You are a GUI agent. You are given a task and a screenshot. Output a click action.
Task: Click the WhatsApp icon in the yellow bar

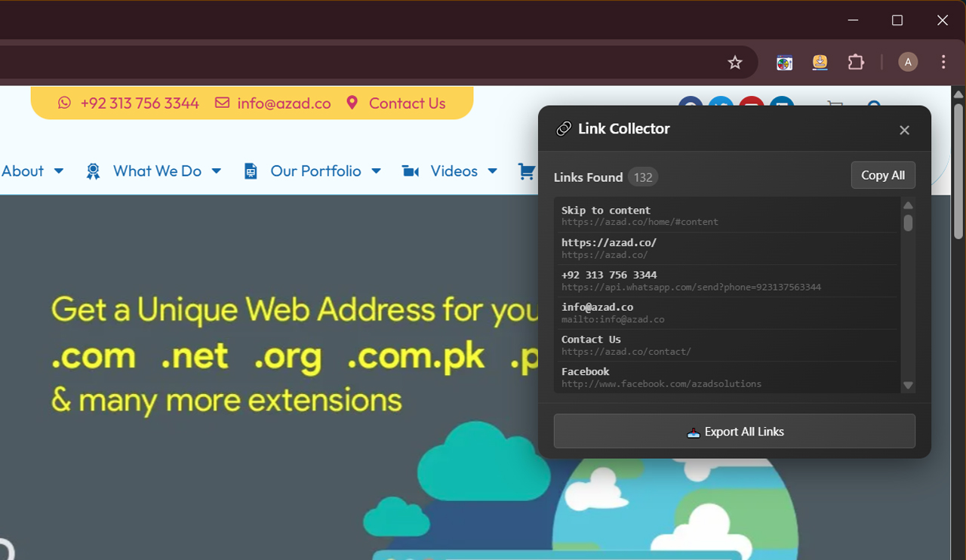tap(64, 103)
